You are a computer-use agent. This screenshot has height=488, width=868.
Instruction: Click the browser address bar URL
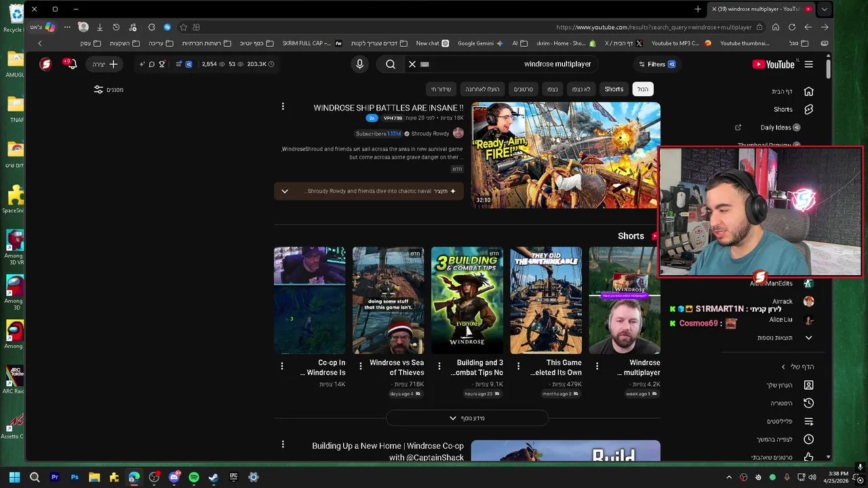point(654,27)
